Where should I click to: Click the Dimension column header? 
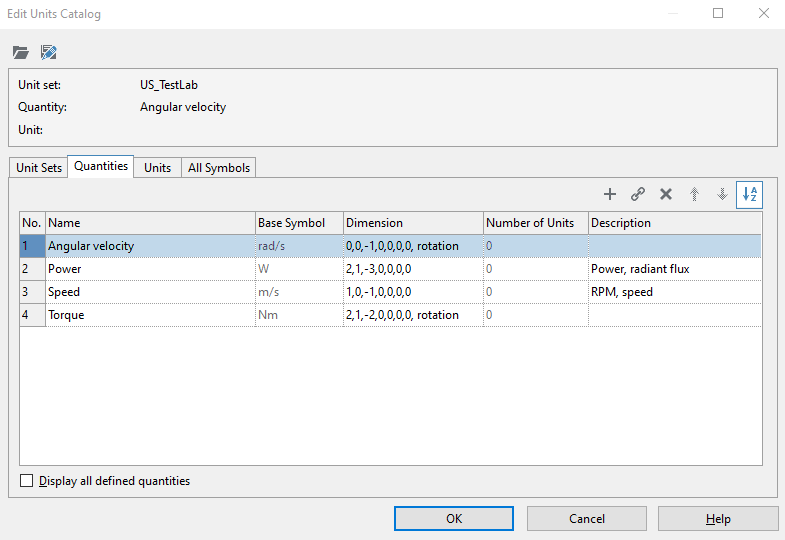[414, 223]
